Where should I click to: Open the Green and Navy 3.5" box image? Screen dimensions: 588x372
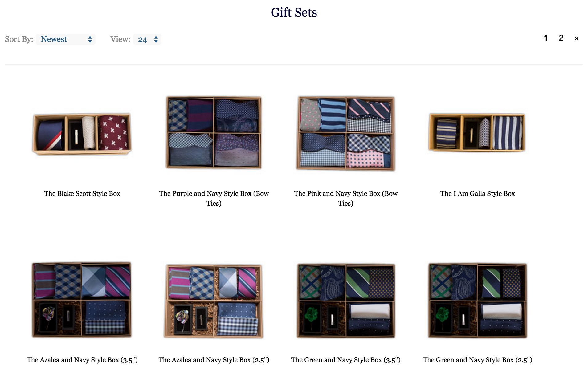pos(346,300)
